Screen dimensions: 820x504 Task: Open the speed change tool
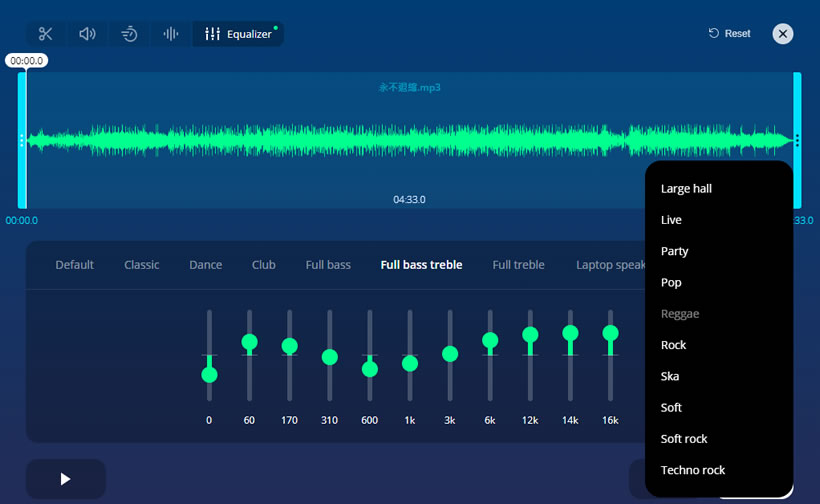pyautogui.click(x=130, y=34)
